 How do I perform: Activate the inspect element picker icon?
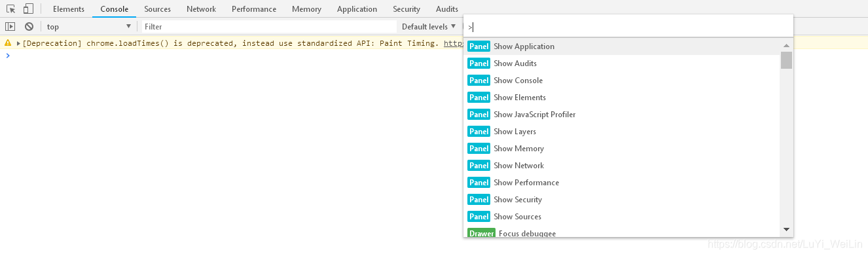click(x=11, y=9)
